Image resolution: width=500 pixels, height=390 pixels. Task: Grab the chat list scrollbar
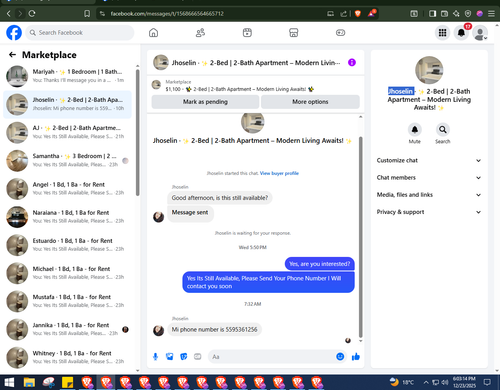(138, 132)
